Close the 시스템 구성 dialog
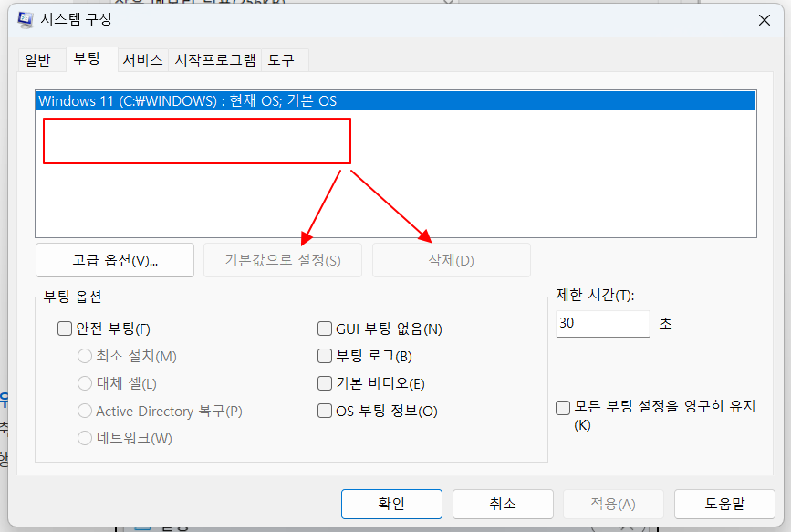The height and width of the screenshot is (532, 791). (x=765, y=20)
